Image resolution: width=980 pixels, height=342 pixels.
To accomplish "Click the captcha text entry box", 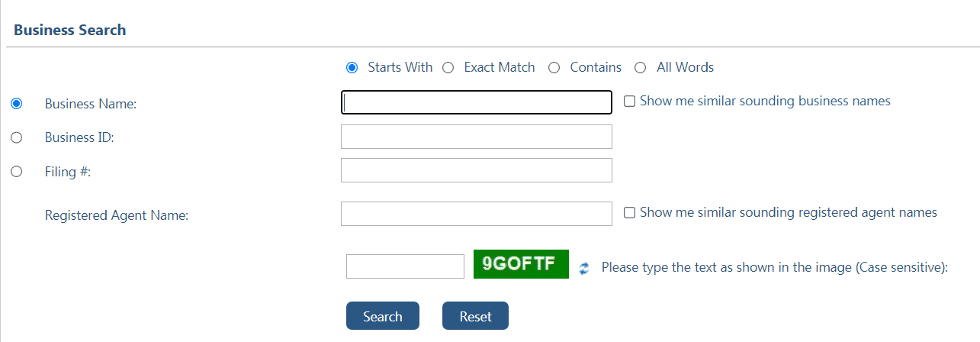I will (405, 266).
